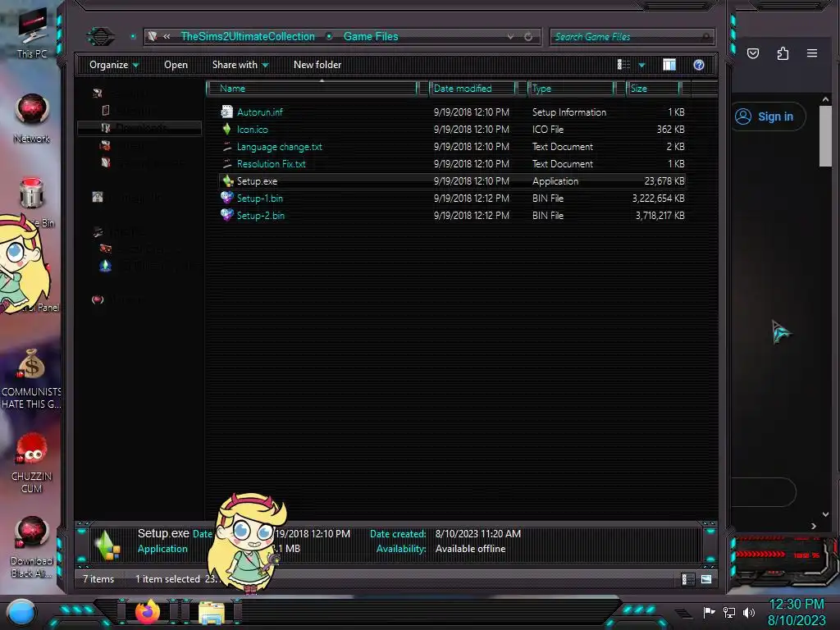Open the volume speaker tray icon
Image resolution: width=840 pixels, height=630 pixels.
coord(749,612)
